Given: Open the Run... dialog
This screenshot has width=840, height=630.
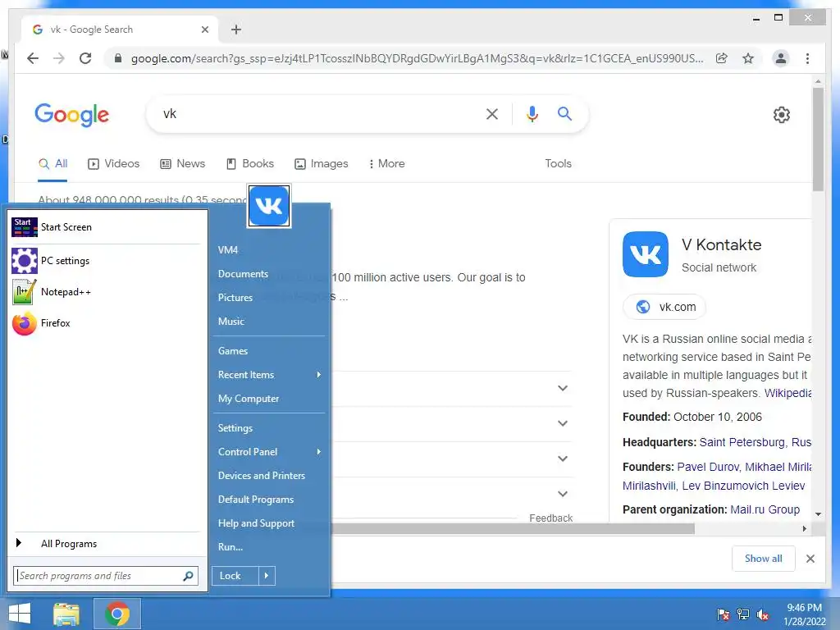Looking at the screenshot, I should pyautogui.click(x=269, y=547).
